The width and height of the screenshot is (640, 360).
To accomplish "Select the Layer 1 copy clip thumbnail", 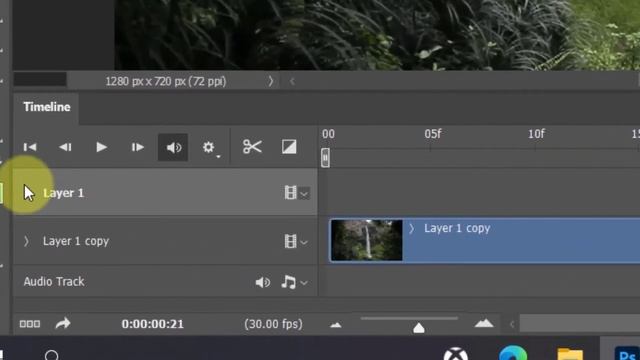I will point(367,240).
